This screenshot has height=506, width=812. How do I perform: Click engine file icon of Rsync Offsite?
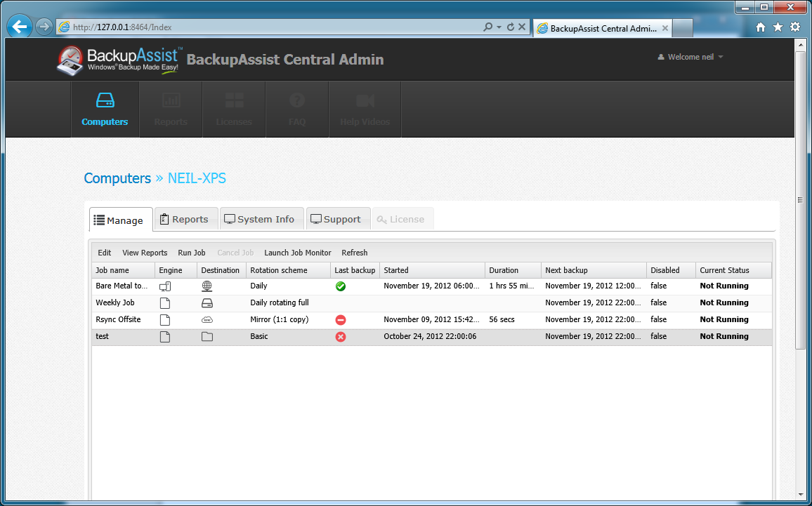164,320
